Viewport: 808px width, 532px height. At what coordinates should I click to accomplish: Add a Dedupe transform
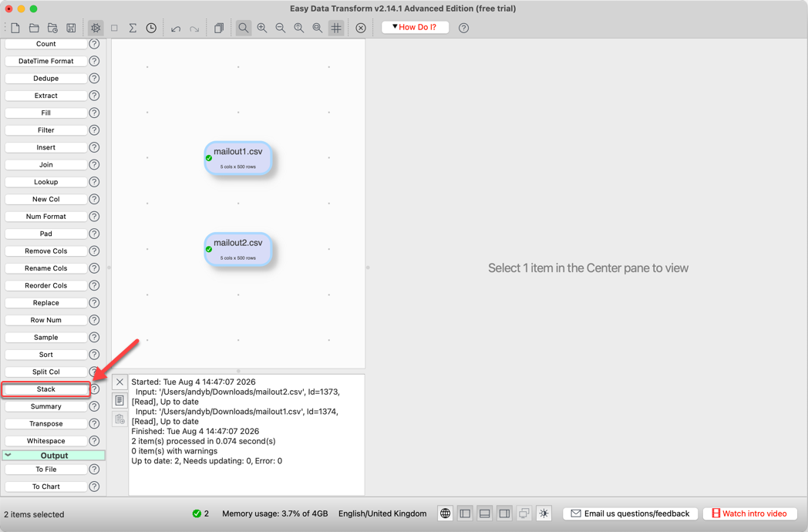point(45,79)
